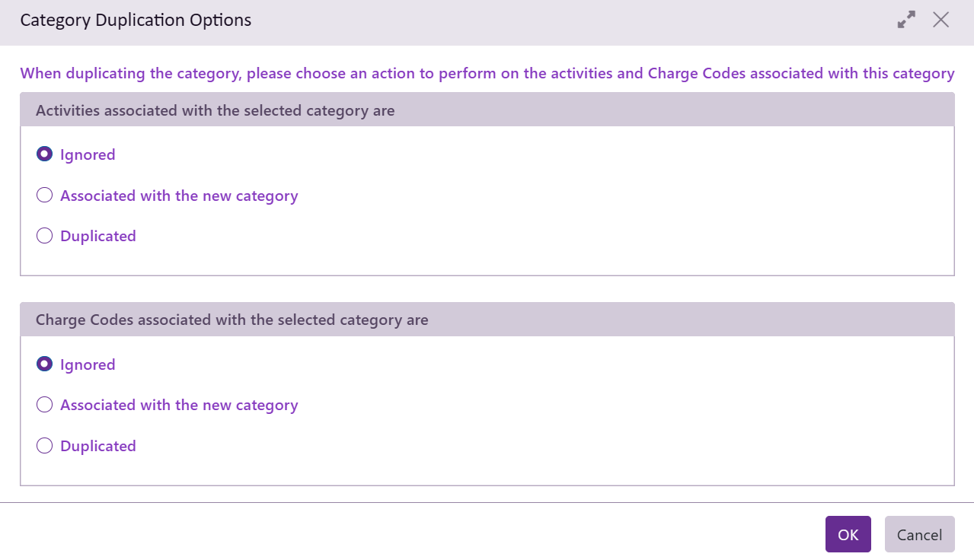974x560 pixels.
Task: Pick the Duplicated radio circle for Charge Codes
Action: tap(44, 446)
